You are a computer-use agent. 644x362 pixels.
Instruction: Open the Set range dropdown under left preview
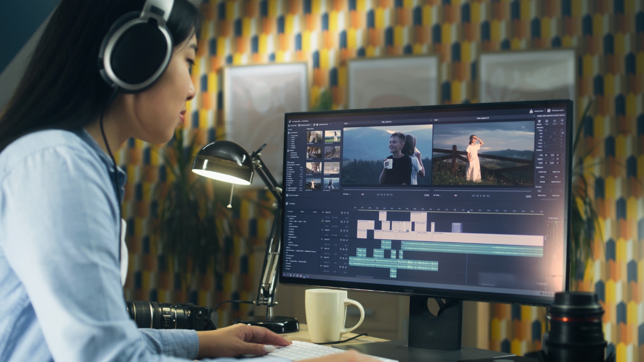pyautogui.click(x=347, y=195)
